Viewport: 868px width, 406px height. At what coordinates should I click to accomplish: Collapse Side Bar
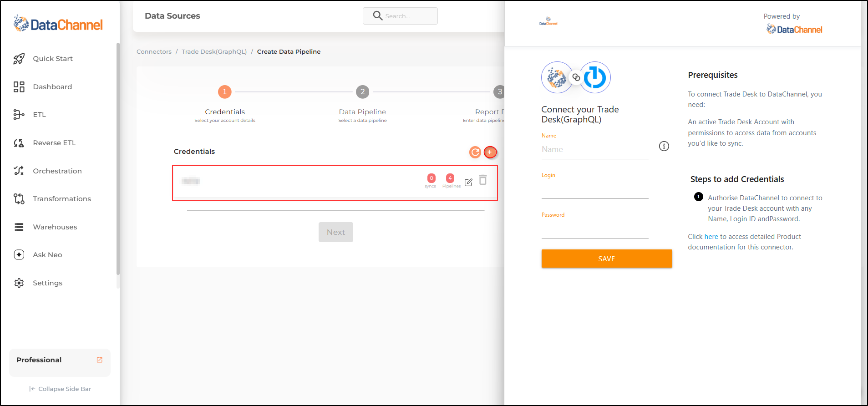point(60,389)
